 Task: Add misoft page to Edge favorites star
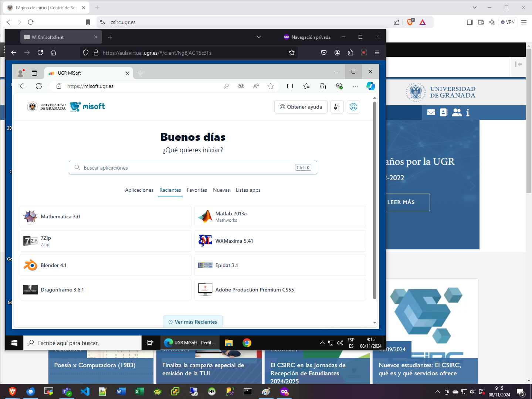[x=271, y=86]
